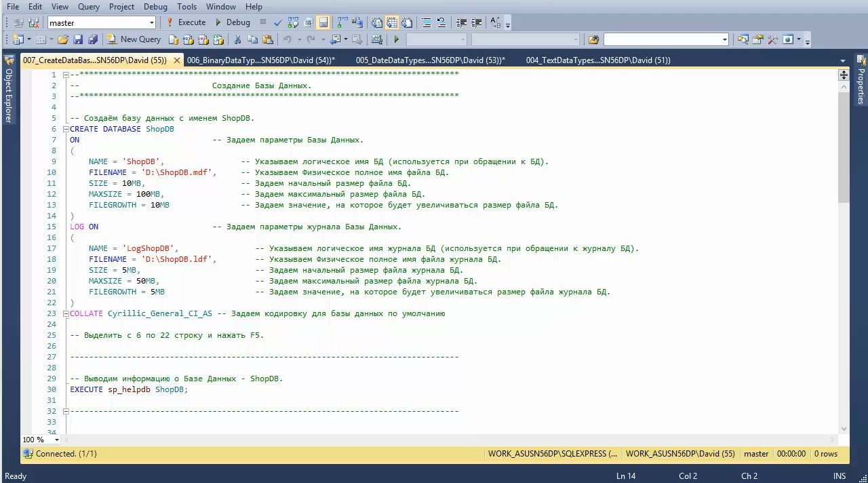Click the Save All icon
Viewport: 868px width, 483px height.
93,39
